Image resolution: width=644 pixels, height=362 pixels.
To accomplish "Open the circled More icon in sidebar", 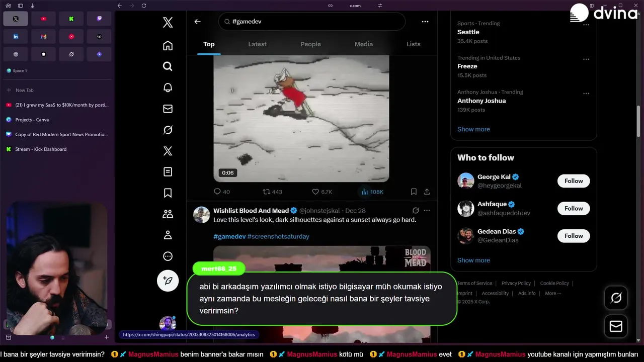I will pos(168,256).
